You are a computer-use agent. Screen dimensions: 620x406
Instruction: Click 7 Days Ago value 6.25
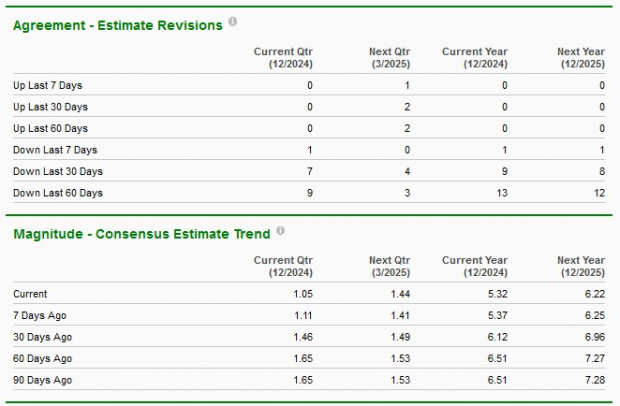tap(595, 315)
